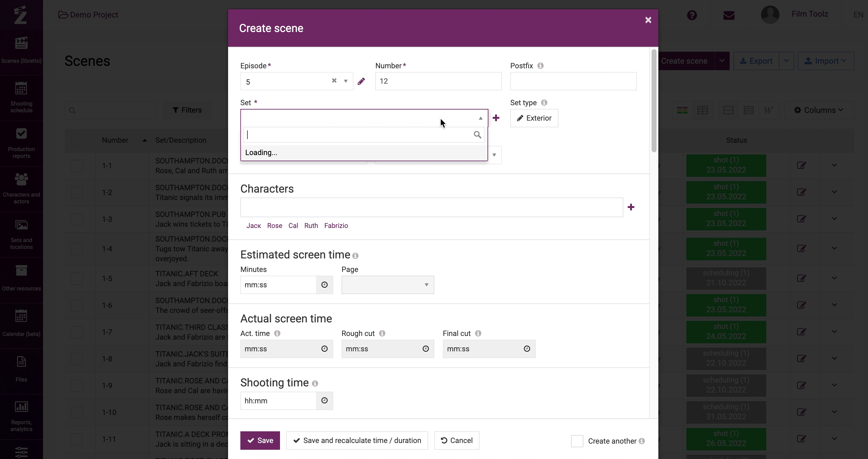
Task: Click the Number field containing 12
Action: click(x=438, y=81)
